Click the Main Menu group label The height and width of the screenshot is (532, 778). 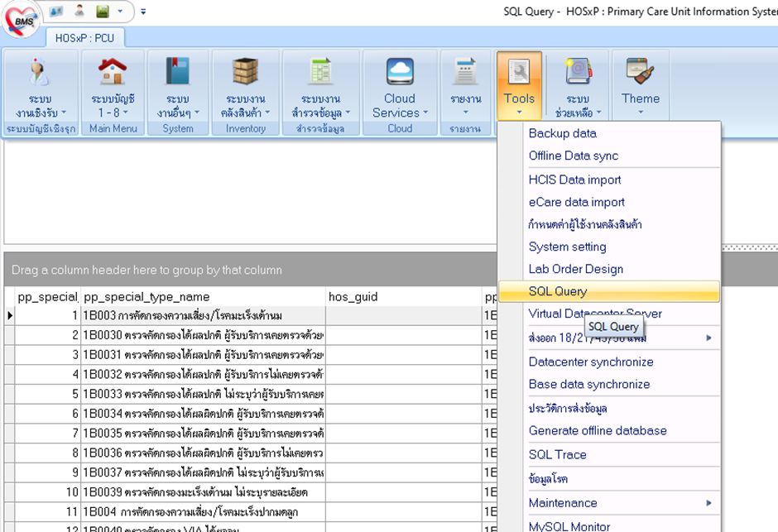113,128
